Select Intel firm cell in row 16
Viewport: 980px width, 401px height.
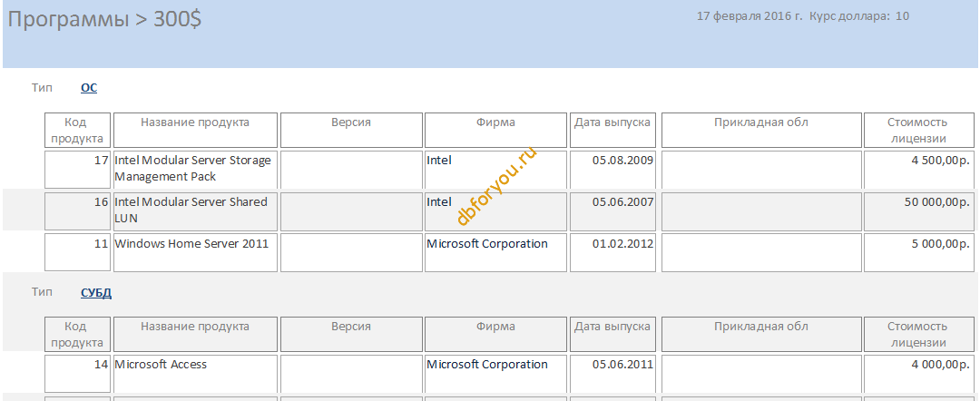click(x=495, y=211)
